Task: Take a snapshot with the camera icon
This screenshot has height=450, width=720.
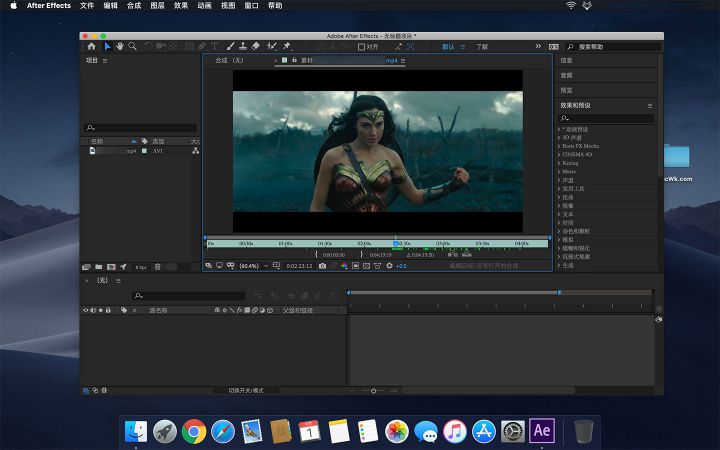Action: pyautogui.click(x=322, y=266)
